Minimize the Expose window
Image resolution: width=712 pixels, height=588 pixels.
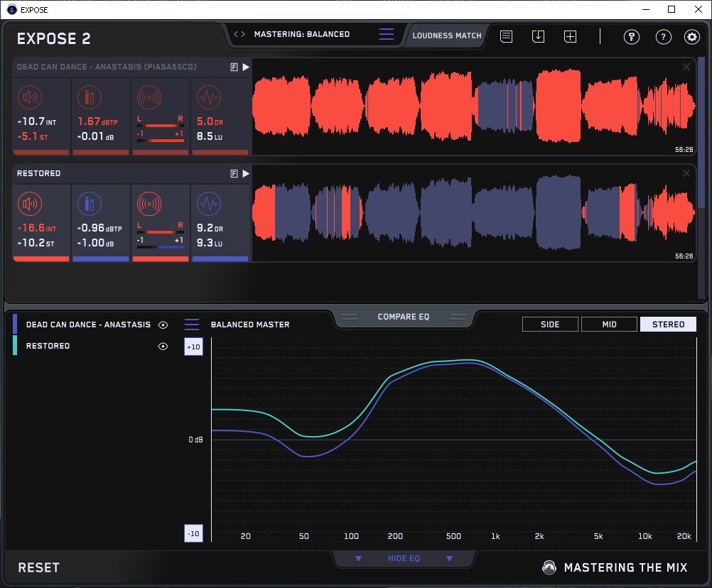646,9
